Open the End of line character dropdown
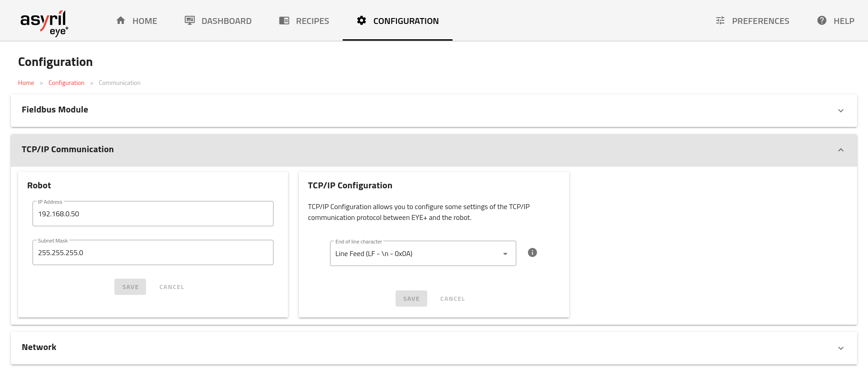The width and height of the screenshot is (868, 378). (x=423, y=253)
